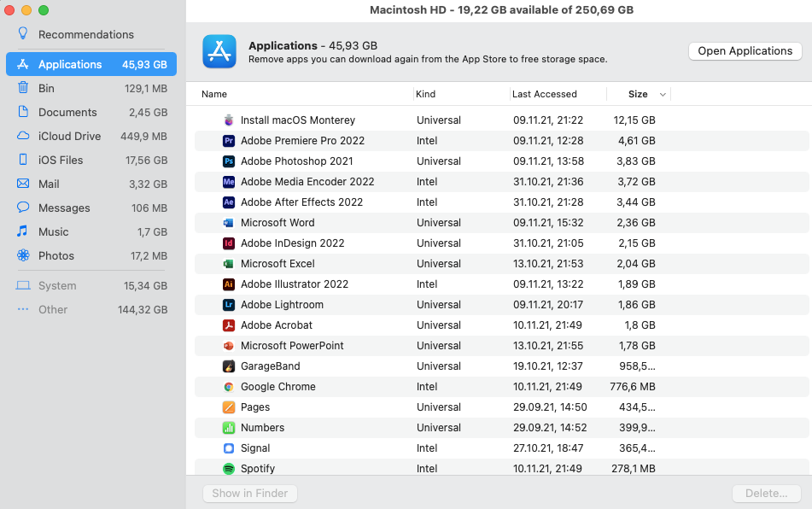Image resolution: width=812 pixels, height=509 pixels.
Task: Click the 45,93 GB value in sidebar
Action: coord(144,65)
